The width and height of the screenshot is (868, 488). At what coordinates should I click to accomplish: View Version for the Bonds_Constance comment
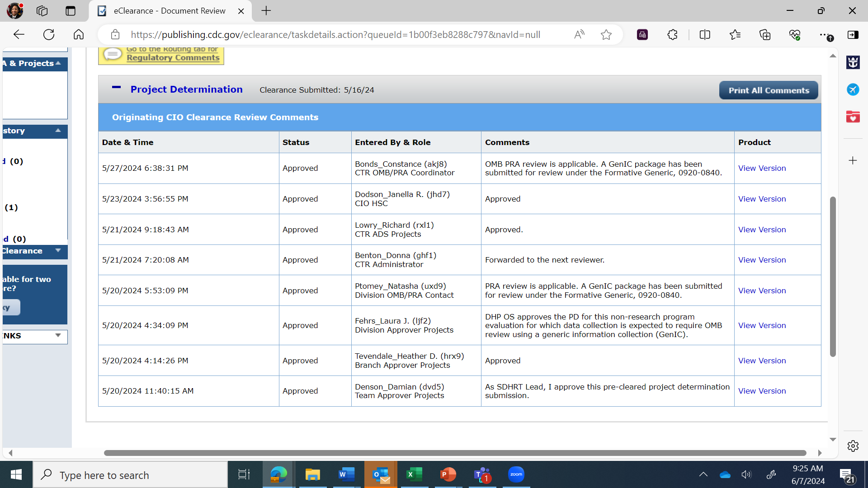[x=762, y=168]
